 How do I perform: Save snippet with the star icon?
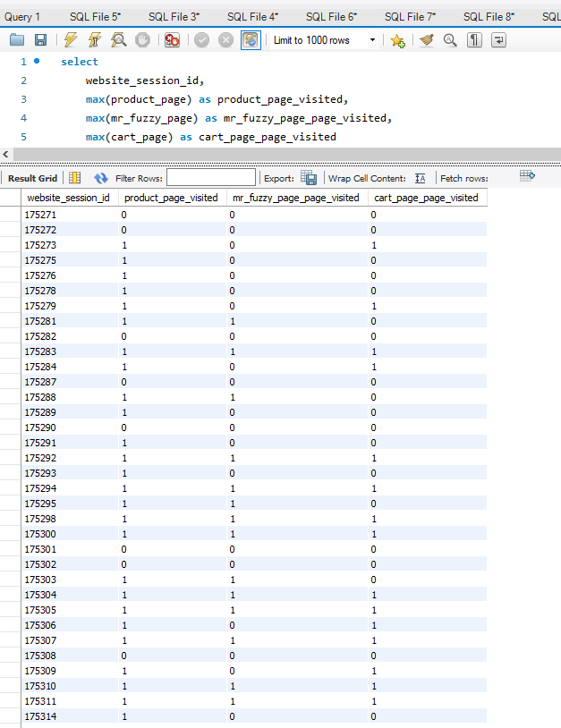point(398,40)
